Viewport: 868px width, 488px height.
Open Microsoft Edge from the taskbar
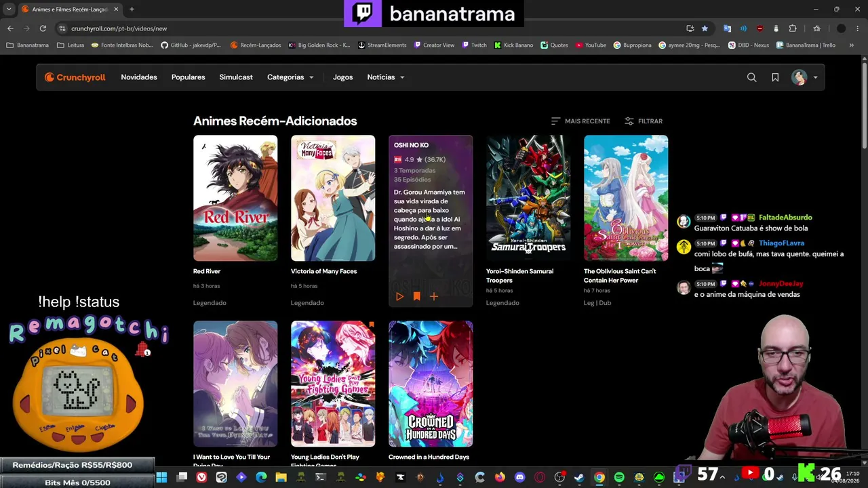coord(261,477)
